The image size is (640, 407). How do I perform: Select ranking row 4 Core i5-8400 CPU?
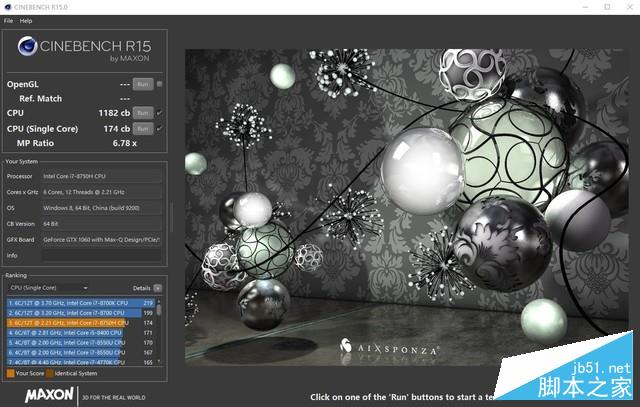(x=80, y=333)
